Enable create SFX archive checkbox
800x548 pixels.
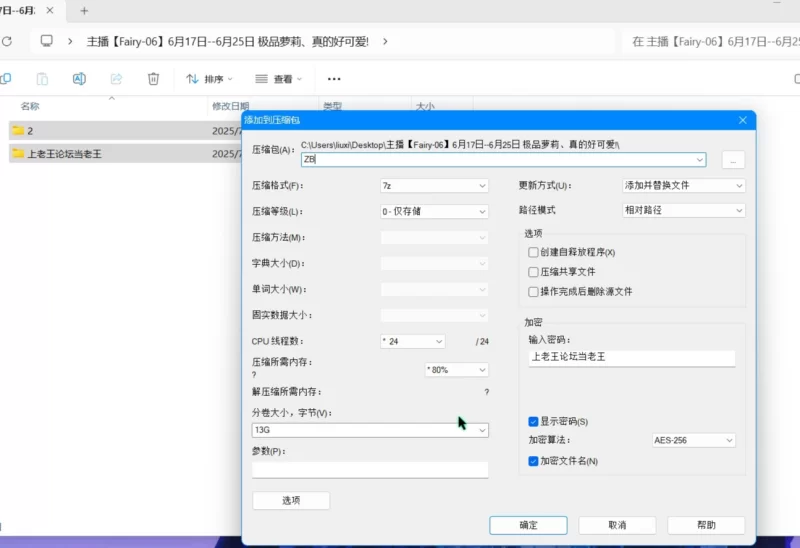(x=533, y=252)
